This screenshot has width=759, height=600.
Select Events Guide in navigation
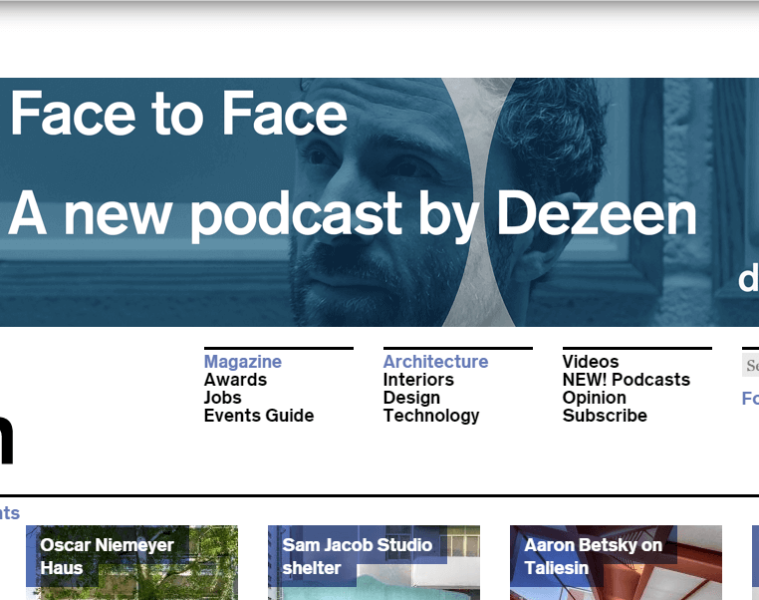point(258,416)
